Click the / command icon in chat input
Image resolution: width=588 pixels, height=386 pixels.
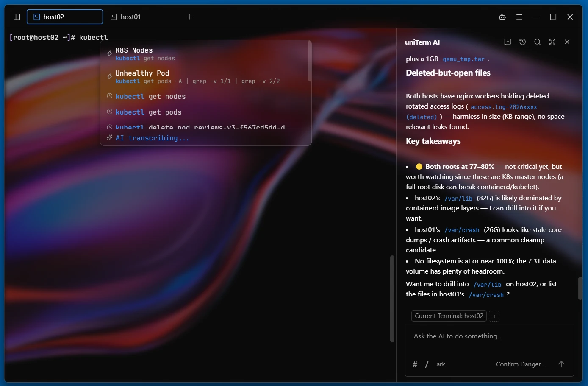(x=427, y=364)
